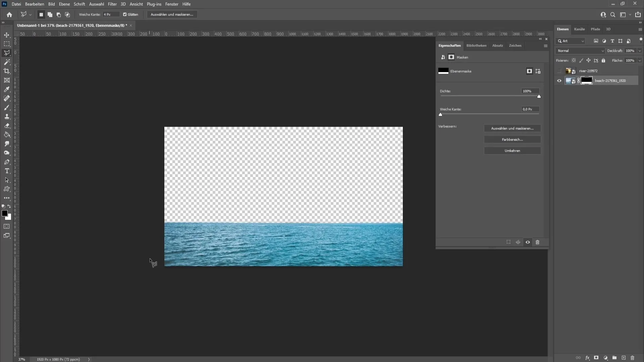Toggle visibility of river-21972 layer
644x362 pixels.
(559, 71)
